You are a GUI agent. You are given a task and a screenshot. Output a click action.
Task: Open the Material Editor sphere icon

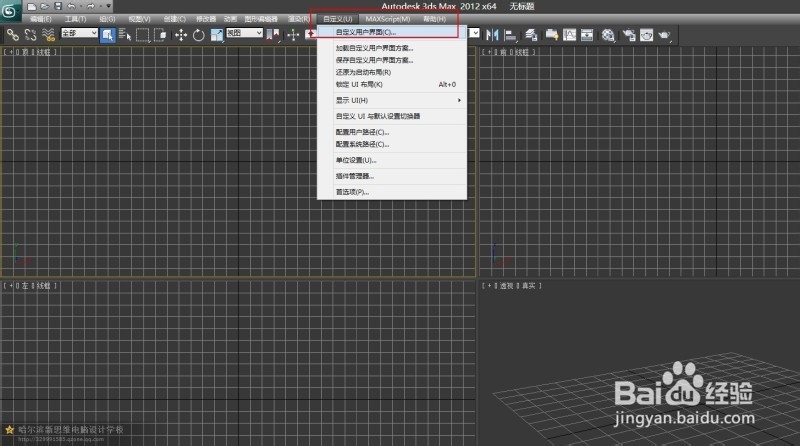pyautogui.click(x=608, y=34)
